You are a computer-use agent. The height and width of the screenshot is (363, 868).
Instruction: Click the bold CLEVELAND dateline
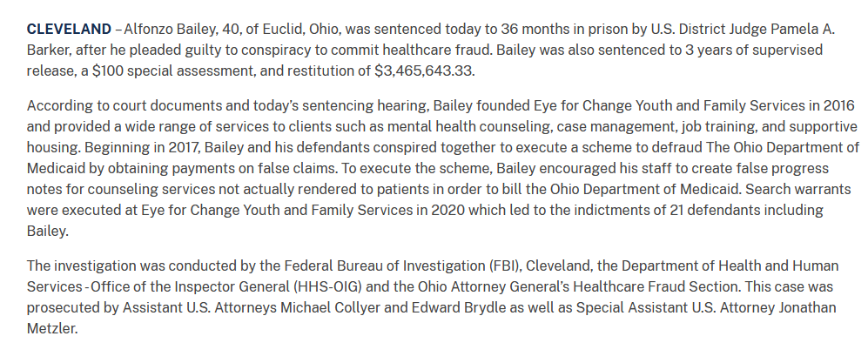point(70,29)
